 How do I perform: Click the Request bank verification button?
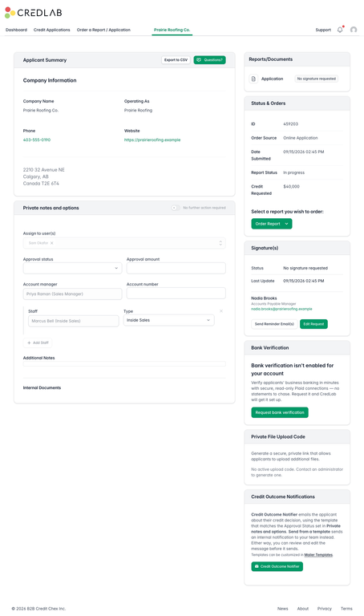[x=280, y=412]
